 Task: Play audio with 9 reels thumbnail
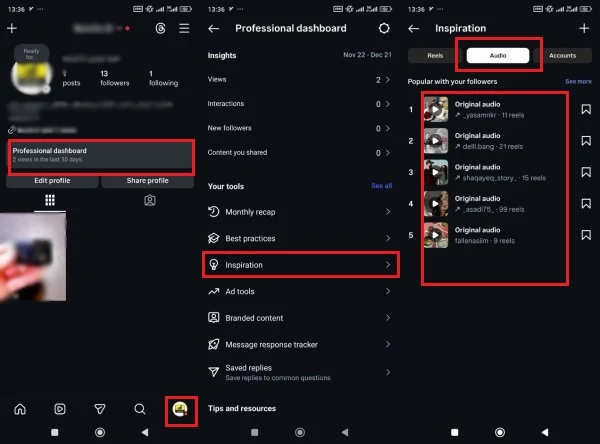click(436, 235)
